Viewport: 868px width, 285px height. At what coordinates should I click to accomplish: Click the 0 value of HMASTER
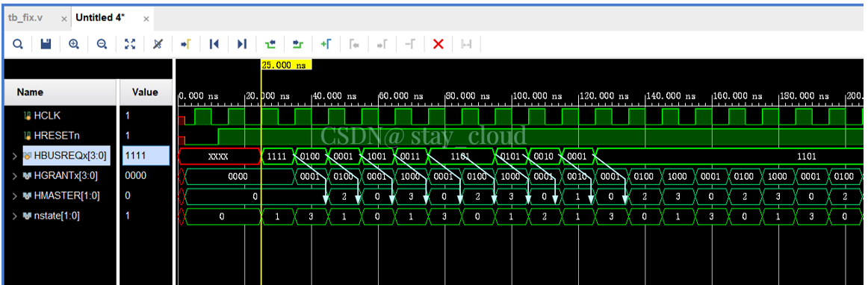click(127, 196)
